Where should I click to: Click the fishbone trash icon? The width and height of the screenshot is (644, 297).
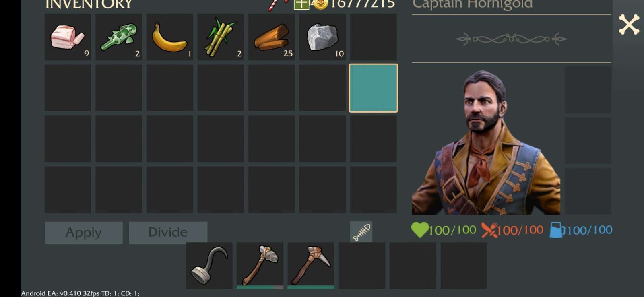tap(361, 232)
